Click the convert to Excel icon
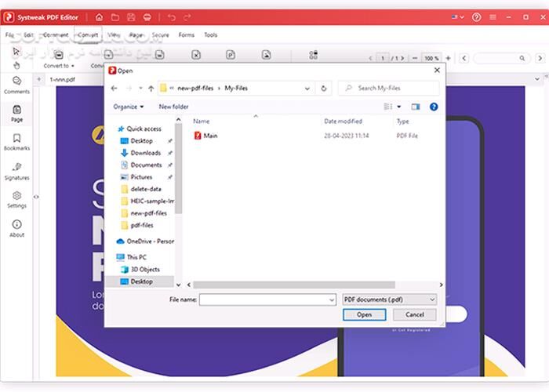This screenshot has height=392, width=549. click(196, 55)
